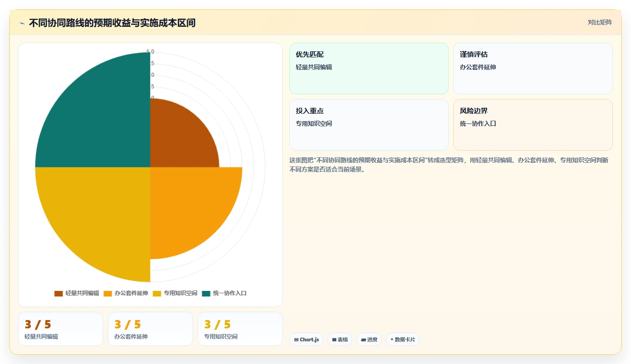The image size is (631, 364).
Task: Click the title 不同协同路线的预期收益与实施成本区间
Action: point(112,23)
